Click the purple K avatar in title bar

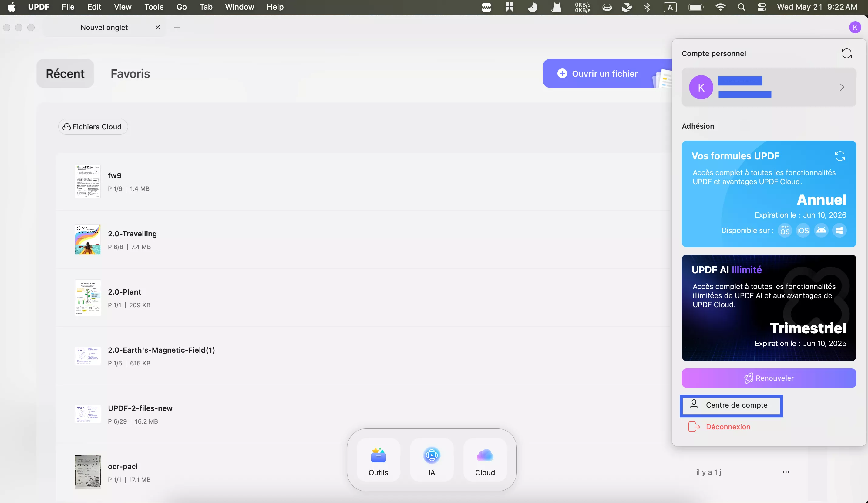point(855,27)
